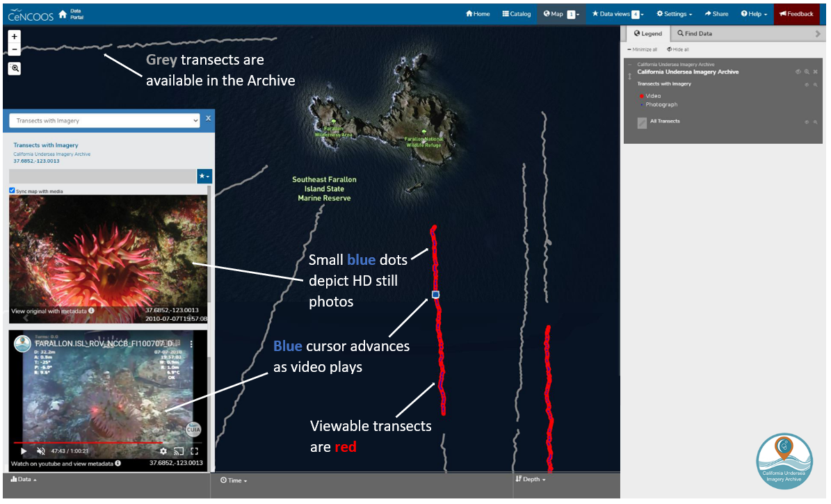Click the Watch on youtube and view metadata link

point(63,463)
